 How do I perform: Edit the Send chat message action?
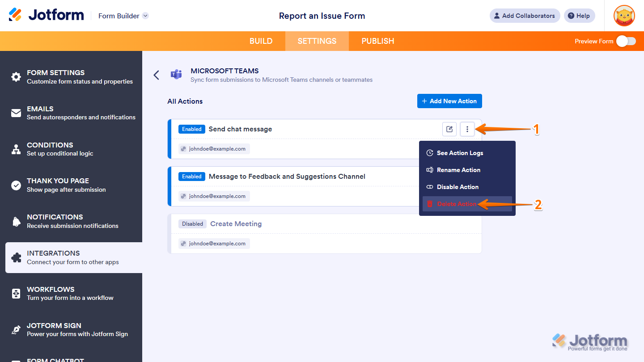[449, 129]
